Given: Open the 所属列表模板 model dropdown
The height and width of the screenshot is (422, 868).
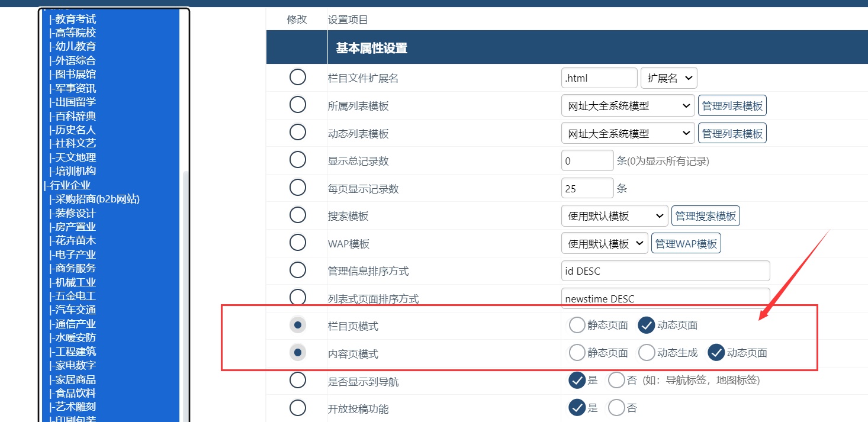Looking at the screenshot, I should [628, 106].
